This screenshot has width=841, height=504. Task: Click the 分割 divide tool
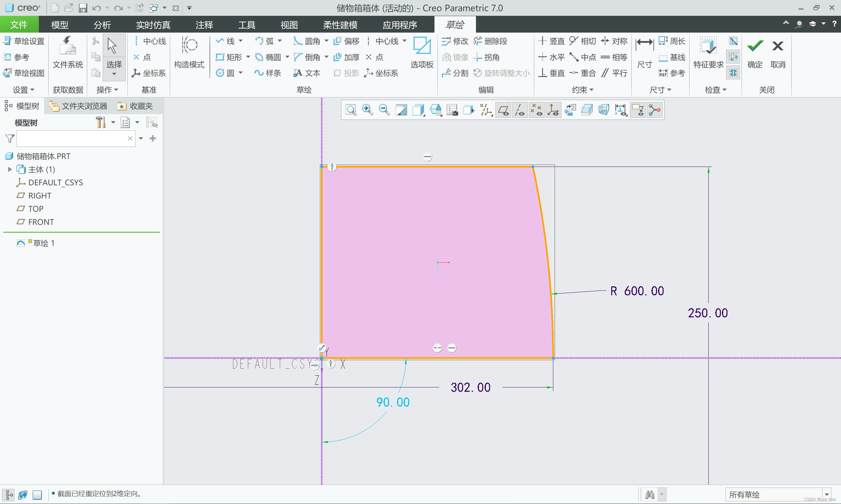455,73
